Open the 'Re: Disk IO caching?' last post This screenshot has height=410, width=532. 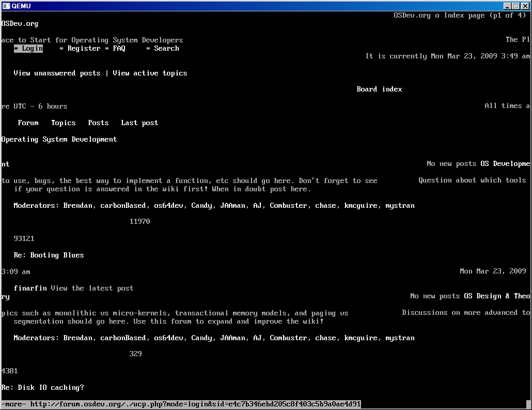coord(42,387)
